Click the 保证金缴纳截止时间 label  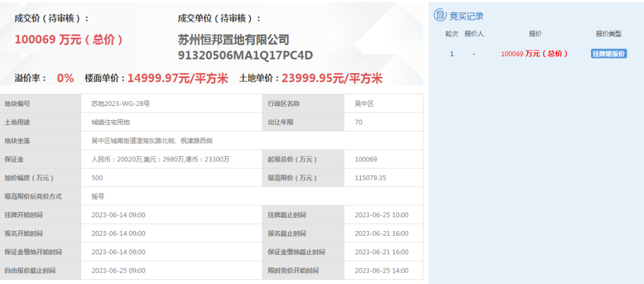tap(296, 252)
